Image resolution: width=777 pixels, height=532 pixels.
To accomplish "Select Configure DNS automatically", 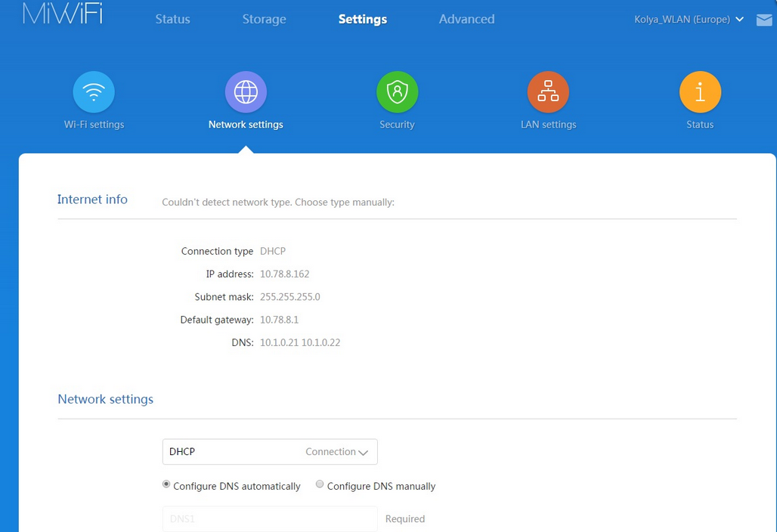I will 166,484.
